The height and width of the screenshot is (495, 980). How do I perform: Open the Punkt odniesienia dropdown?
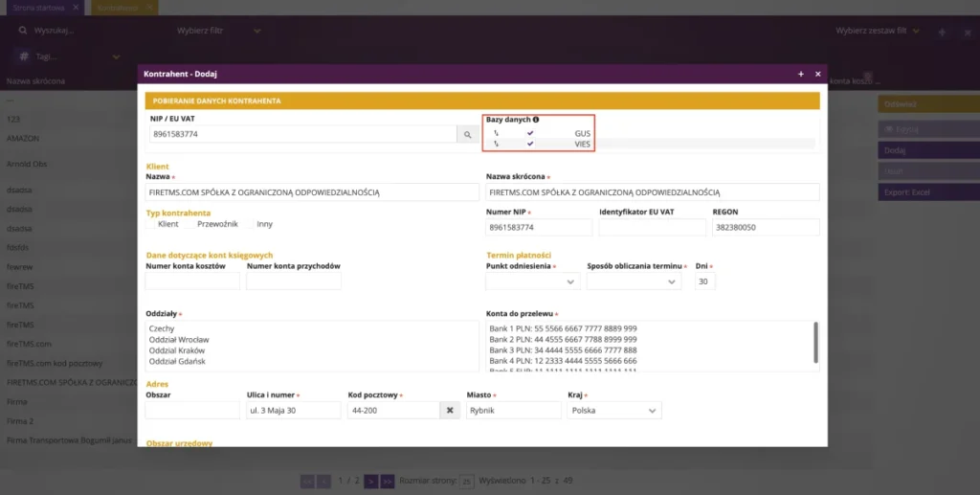[532, 281]
